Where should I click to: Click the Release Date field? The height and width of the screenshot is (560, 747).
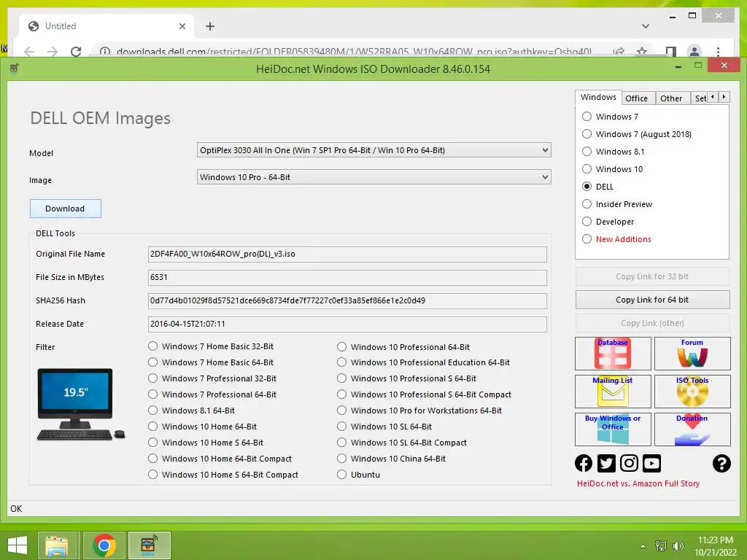coord(347,324)
